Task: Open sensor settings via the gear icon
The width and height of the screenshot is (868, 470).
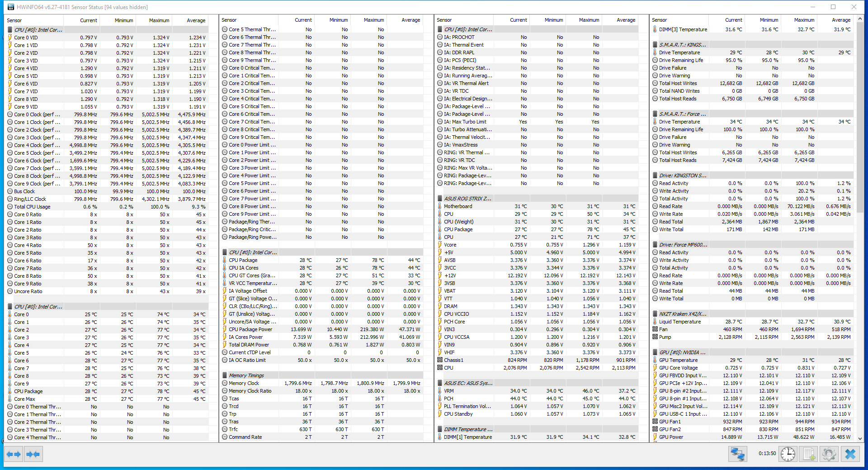Action: coord(830,454)
